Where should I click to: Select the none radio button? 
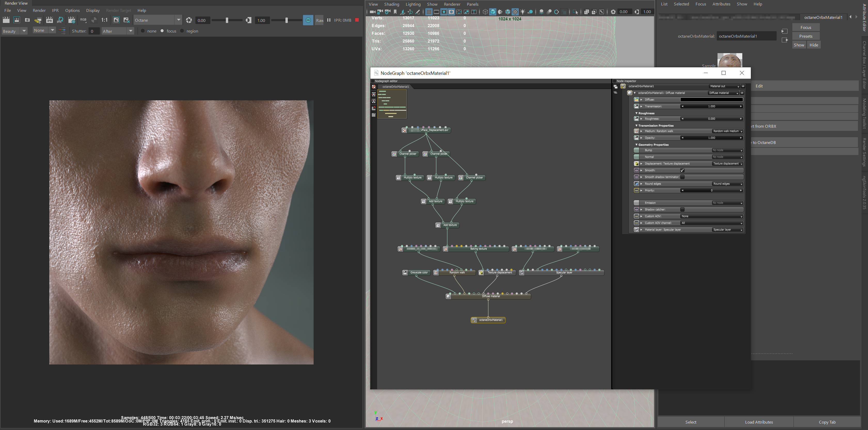pyautogui.click(x=143, y=31)
